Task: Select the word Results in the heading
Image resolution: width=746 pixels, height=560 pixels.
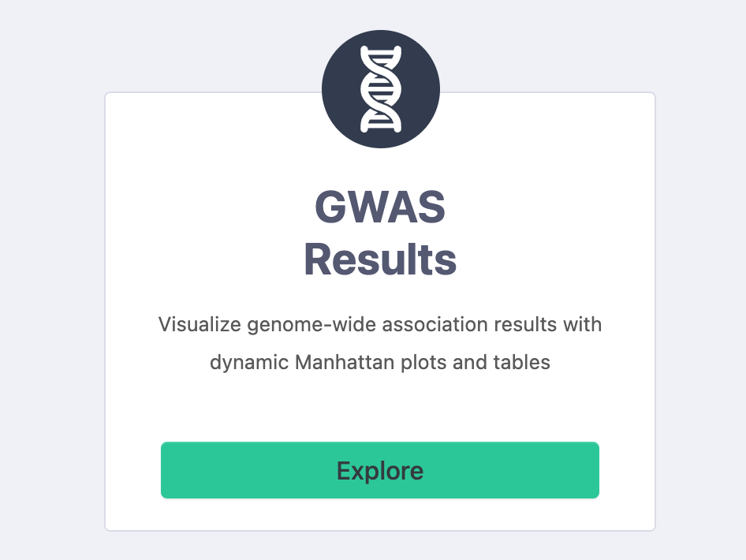Action: coord(379,259)
